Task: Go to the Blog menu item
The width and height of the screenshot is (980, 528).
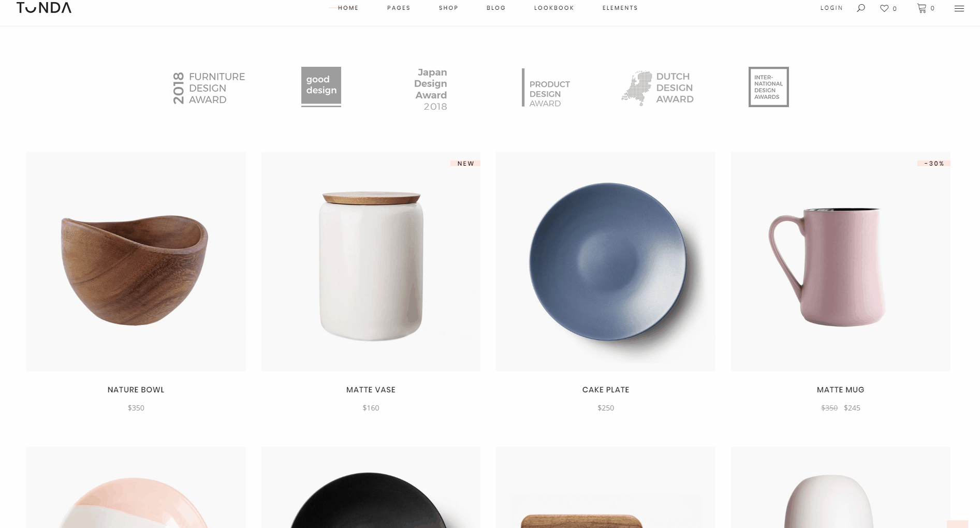Action: click(x=496, y=8)
